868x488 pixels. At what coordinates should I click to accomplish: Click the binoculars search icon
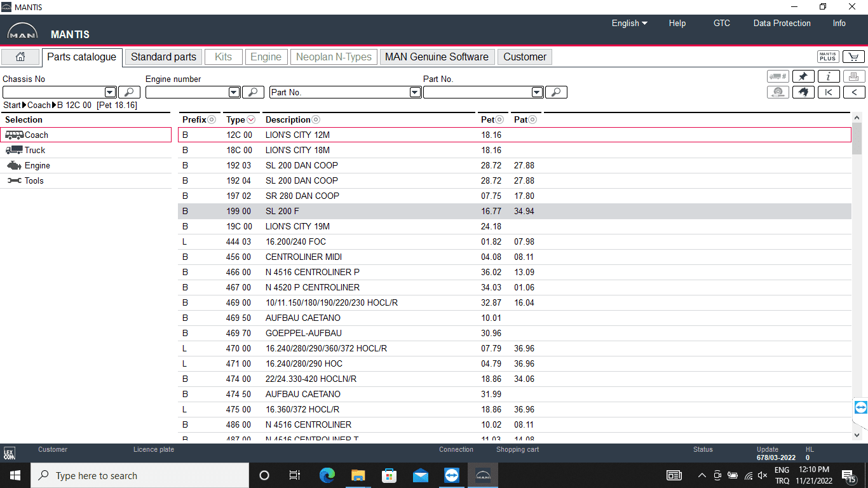click(x=803, y=92)
